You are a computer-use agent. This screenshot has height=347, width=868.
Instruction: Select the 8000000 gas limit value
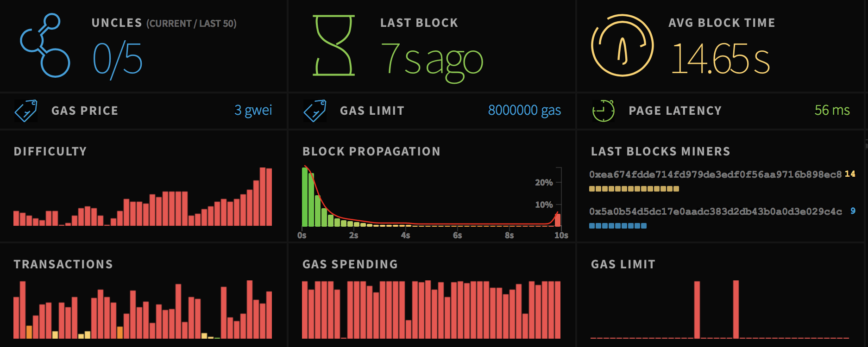coord(524,110)
